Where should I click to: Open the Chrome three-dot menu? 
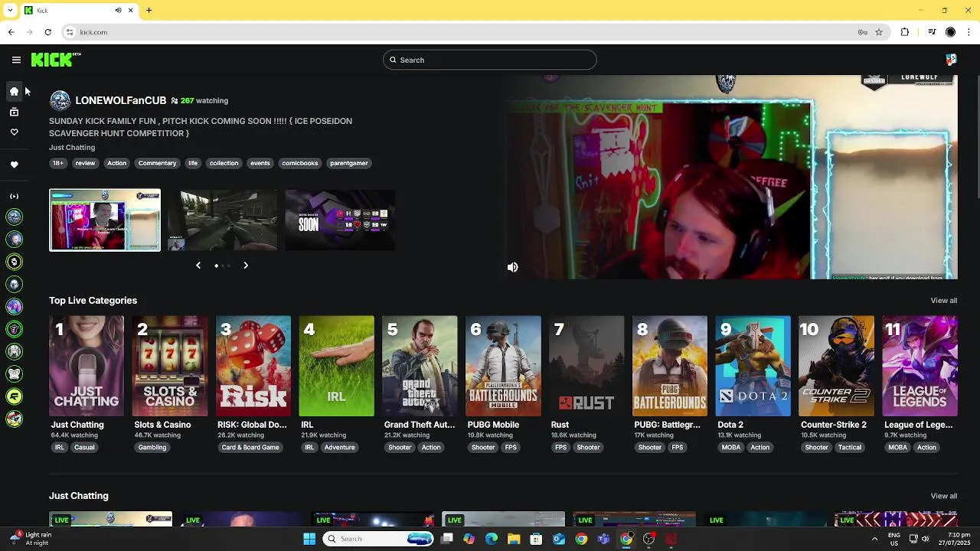969,32
